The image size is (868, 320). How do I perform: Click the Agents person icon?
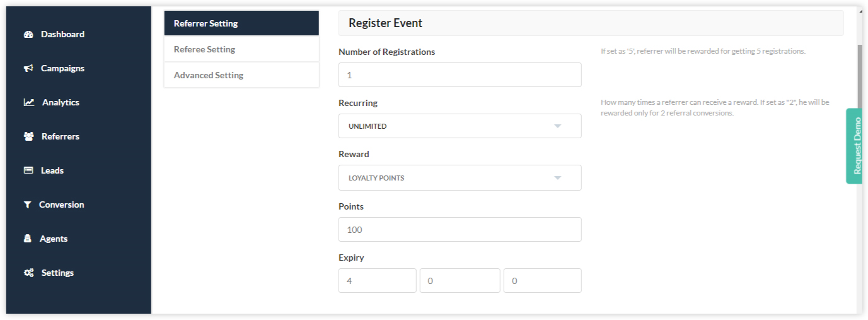(x=28, y=239)
